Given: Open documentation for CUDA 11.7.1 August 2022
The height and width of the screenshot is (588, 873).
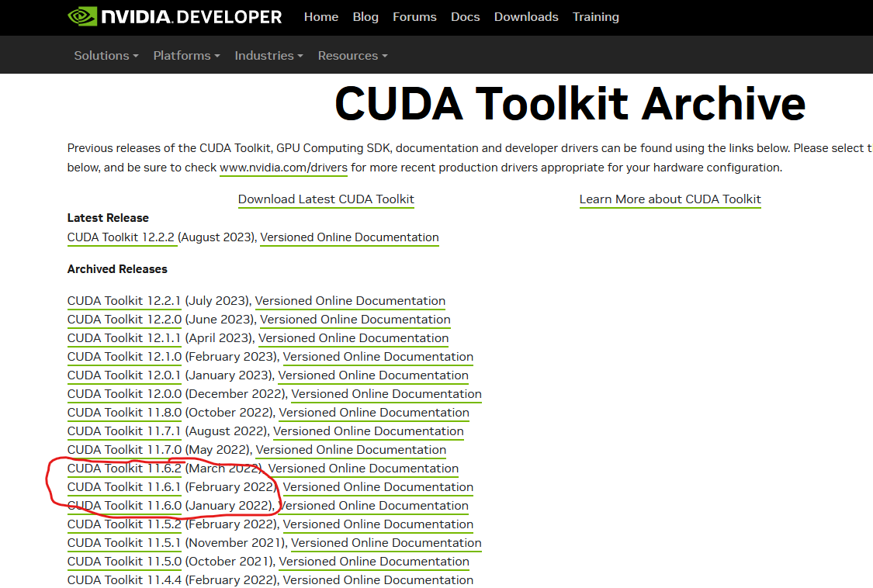Looking at the screenshot, I should (369, 431).
